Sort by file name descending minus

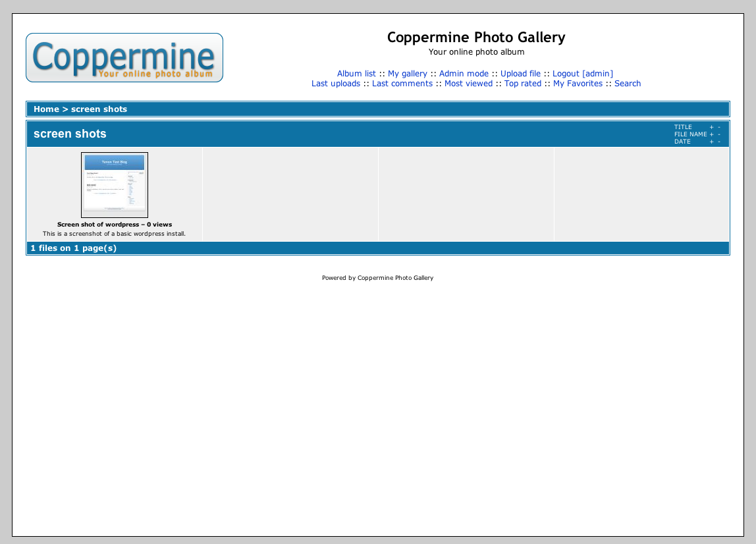[719, 134]
